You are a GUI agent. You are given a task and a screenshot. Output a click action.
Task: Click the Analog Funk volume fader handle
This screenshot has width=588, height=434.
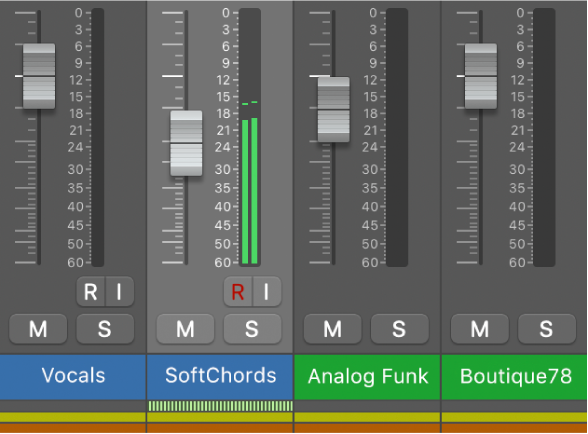334,110
